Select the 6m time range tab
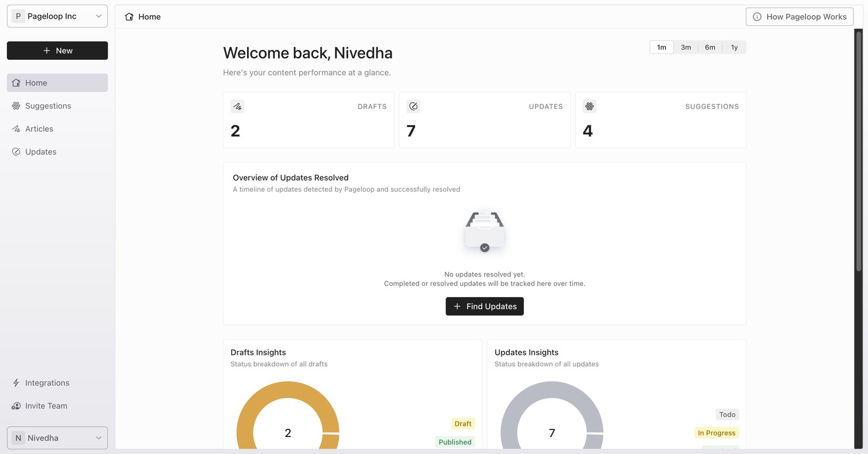This screenshot has height=454, width=868. [710, 47]
